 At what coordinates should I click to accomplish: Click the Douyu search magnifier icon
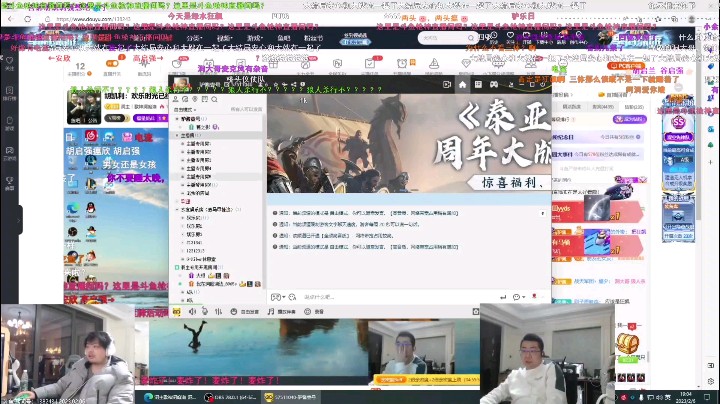pos(471,38)
